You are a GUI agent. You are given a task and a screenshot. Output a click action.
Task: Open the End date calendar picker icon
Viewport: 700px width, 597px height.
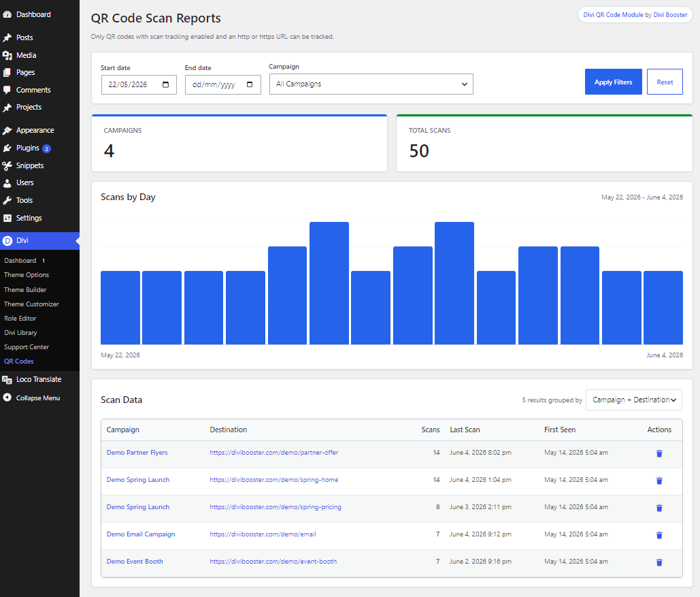[250, 84]
